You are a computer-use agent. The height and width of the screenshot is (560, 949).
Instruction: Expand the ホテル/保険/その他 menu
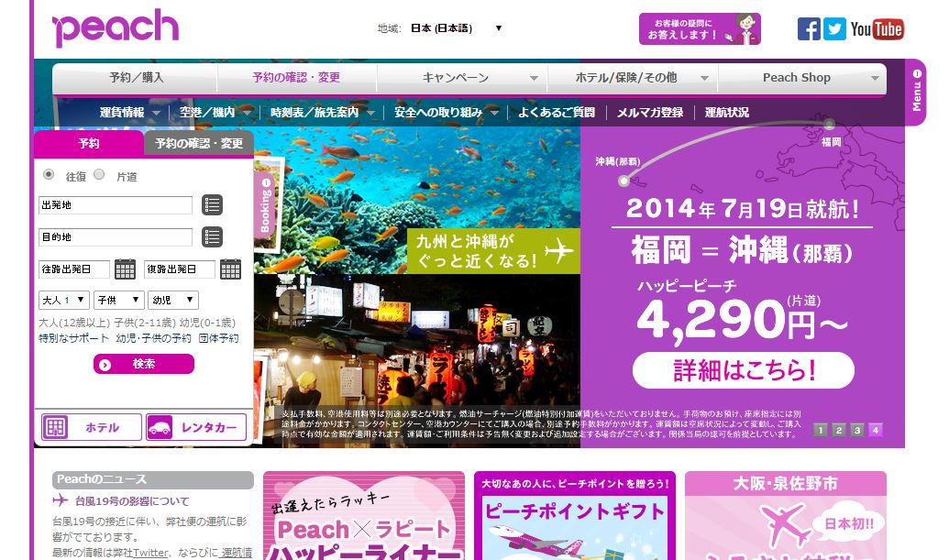[x=633, y=78]
